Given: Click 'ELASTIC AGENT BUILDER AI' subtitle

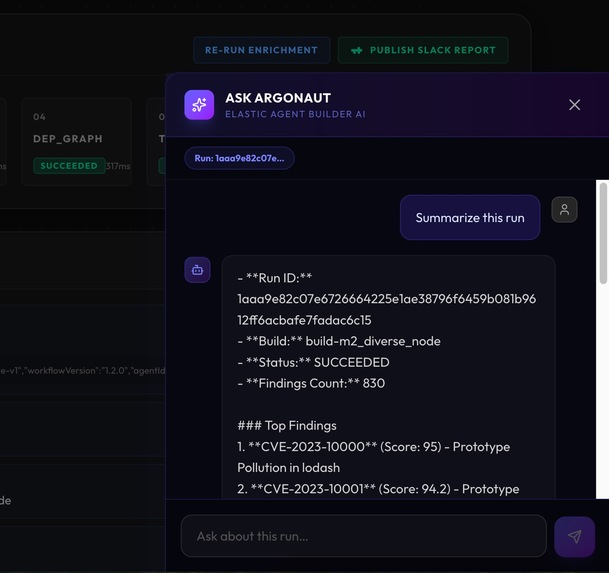Looking at the screenshot, I should (x=295, y=114).
